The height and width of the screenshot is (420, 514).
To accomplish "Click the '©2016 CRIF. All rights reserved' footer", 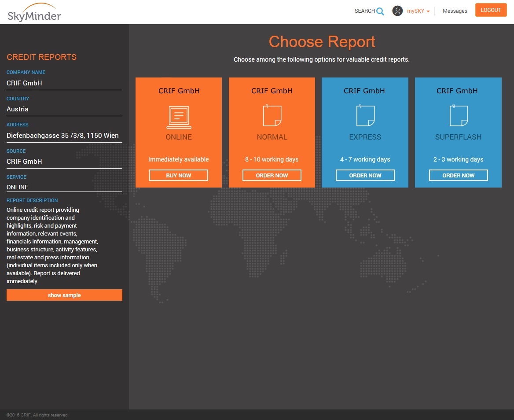I will 37,415.
